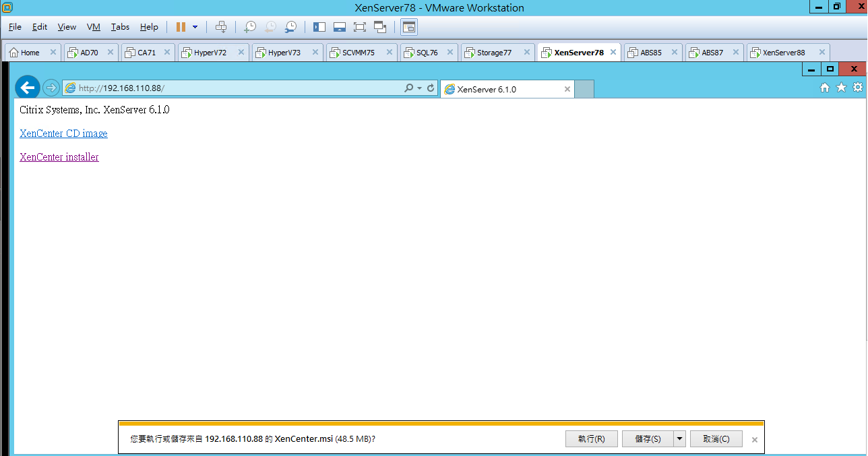Open the View menu

67,27
